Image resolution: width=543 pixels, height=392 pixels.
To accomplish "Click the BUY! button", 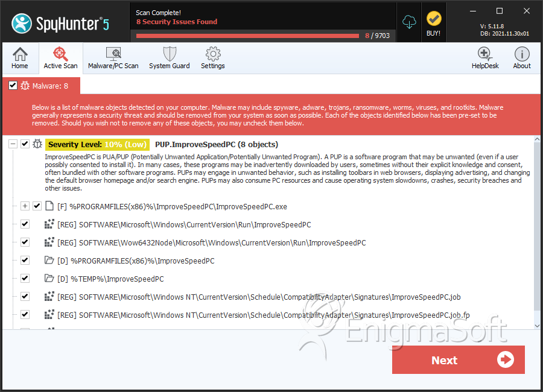I will click(434, 24).
